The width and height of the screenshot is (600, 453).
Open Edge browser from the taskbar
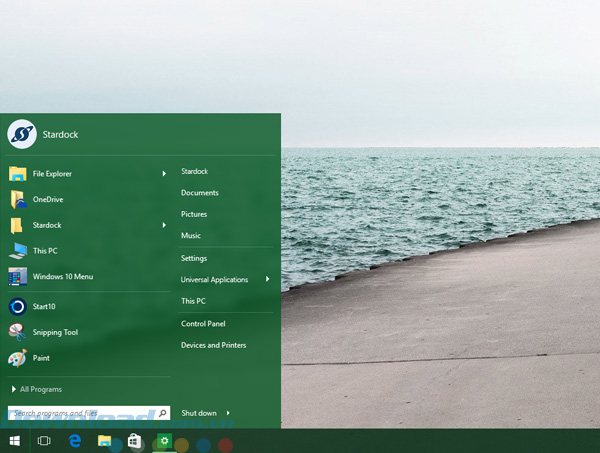click(x=74, y=441)
